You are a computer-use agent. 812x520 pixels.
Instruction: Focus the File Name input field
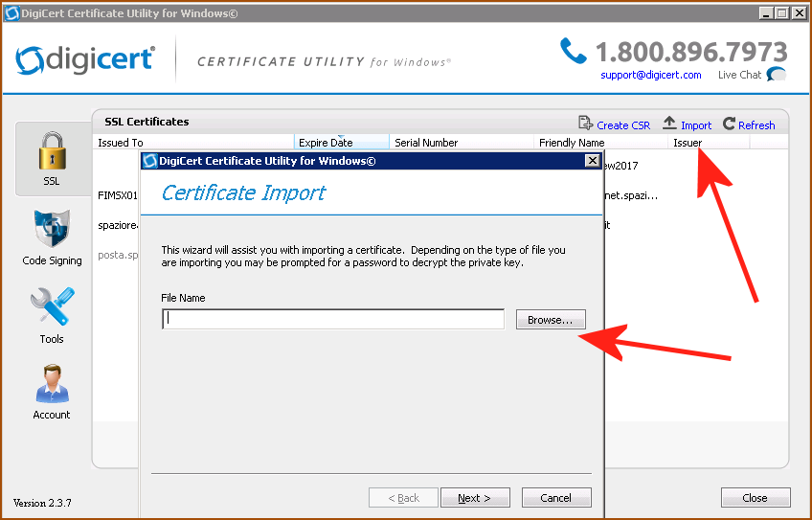pyautogui.click(x=333, y=319)
